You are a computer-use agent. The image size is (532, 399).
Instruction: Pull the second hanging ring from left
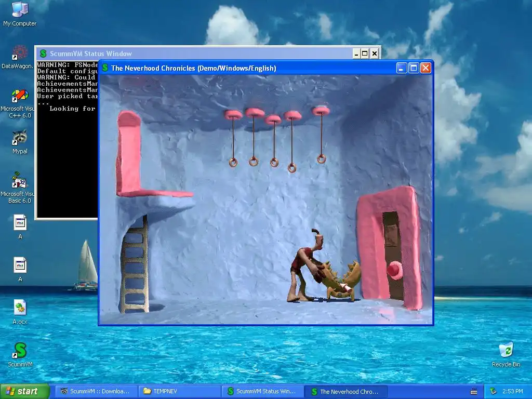[254, 162]
